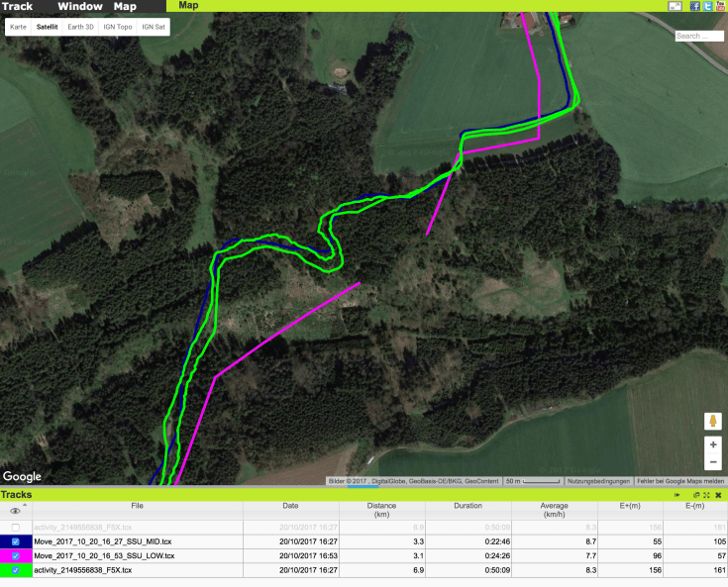Uncheck the SSU_LOW track checkbox
728x587 pixels.
[15, 556]
